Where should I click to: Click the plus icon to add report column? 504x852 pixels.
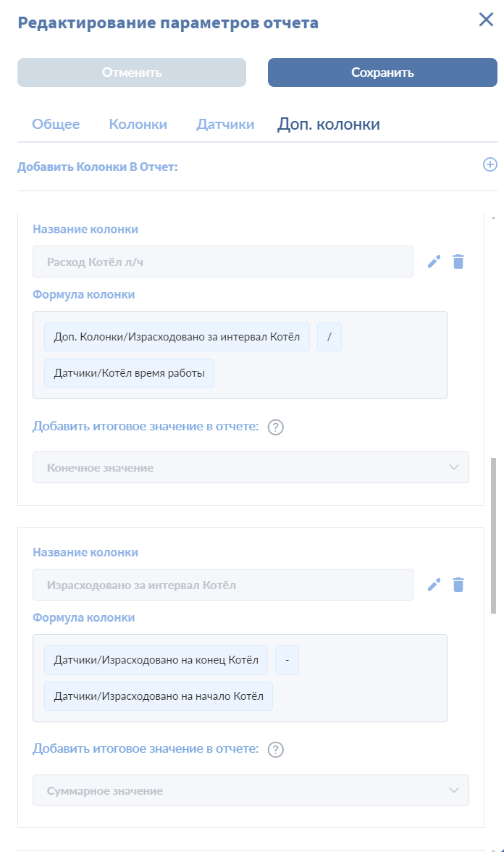tap(490, 165)
